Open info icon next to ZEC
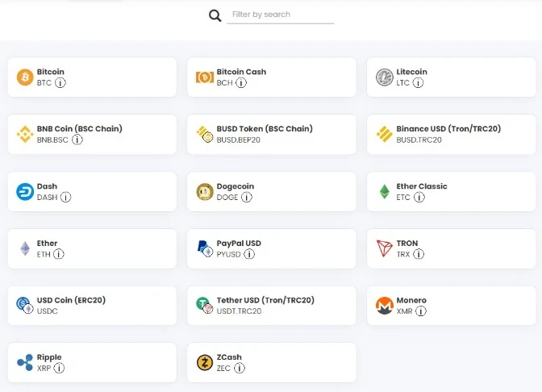The image size is (542, 392). pos(240,368)
